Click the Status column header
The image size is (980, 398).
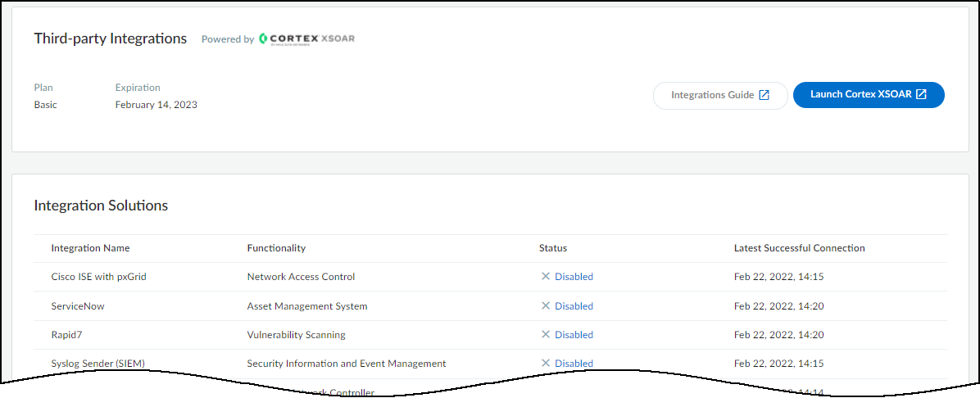tap(553, 248)
